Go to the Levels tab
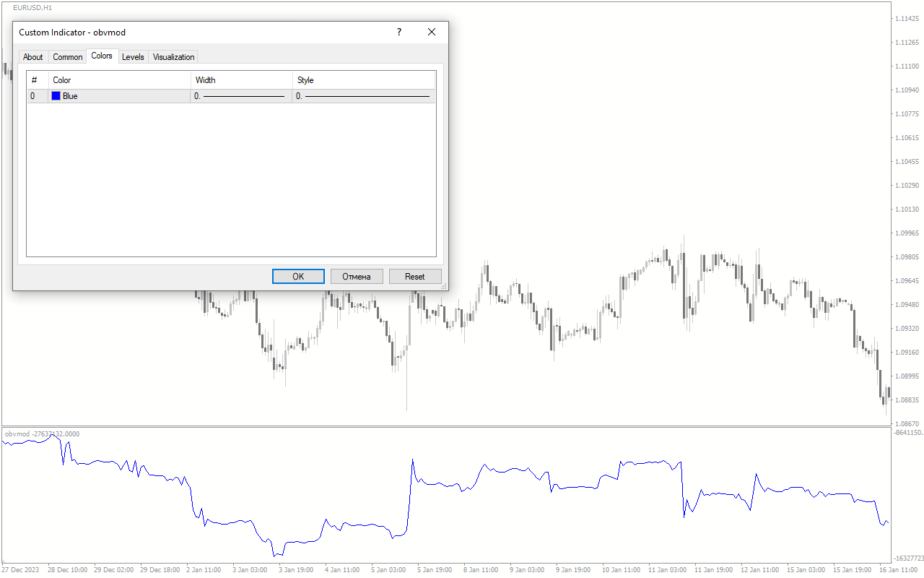This screenshot has width=924, height=578. pyautogui.click(x=133, y=57)
